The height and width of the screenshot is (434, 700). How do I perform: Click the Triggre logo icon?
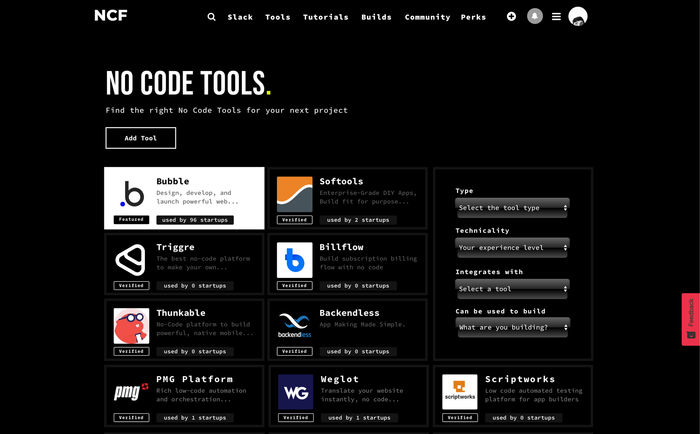point(131,260)
